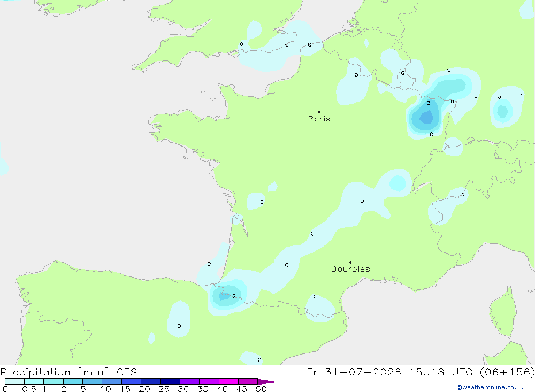Pick the 15–20 mm legend swatch

coord(132,381)
